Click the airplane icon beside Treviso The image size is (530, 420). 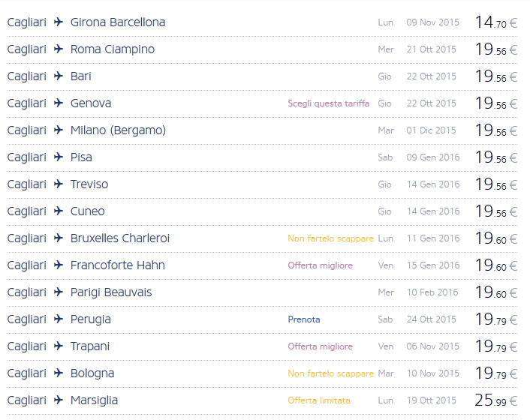(59, 184)
